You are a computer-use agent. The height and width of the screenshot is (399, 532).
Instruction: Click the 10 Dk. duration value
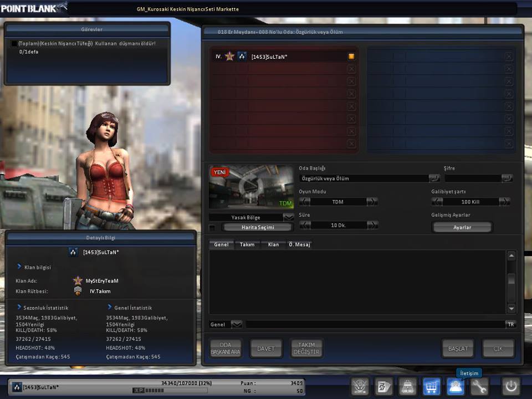click(338, 225)
